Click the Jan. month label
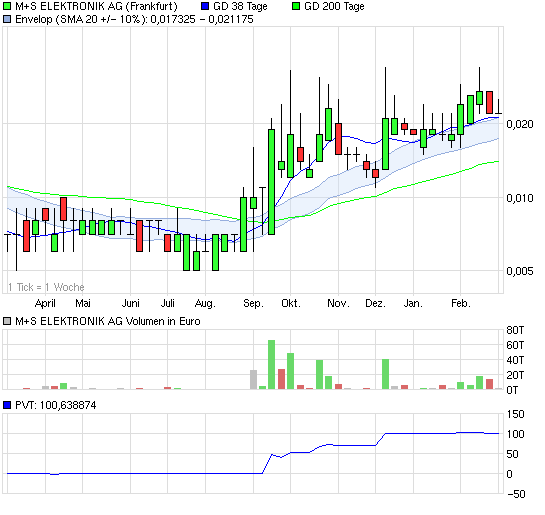 click(x=413, y=303)
